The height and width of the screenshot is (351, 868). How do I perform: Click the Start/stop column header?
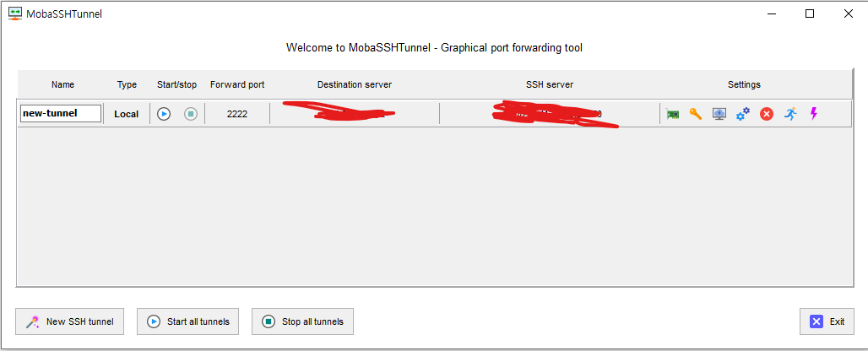tap(177, 84)
